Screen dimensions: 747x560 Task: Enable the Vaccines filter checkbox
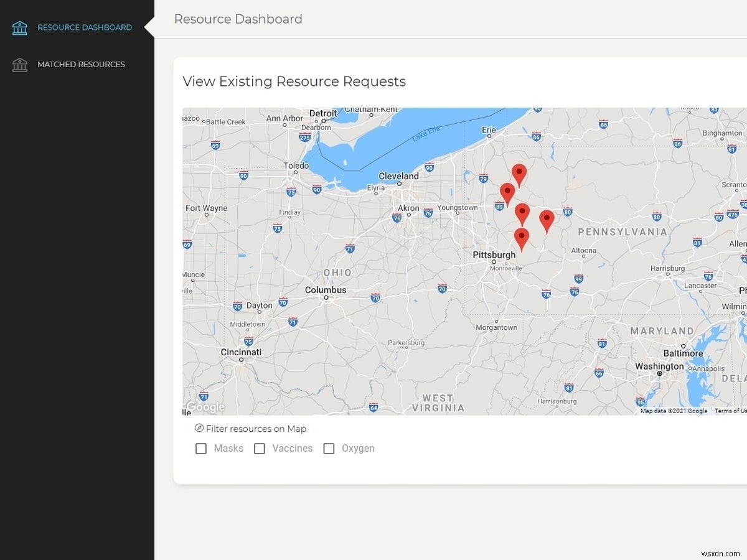pyautogui.click(x=260, y=449)
